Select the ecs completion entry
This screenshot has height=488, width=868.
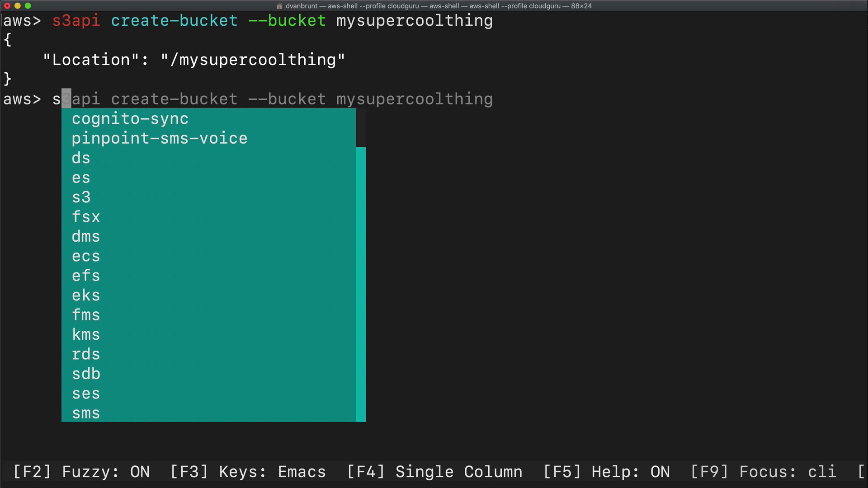tap(86, 256)
